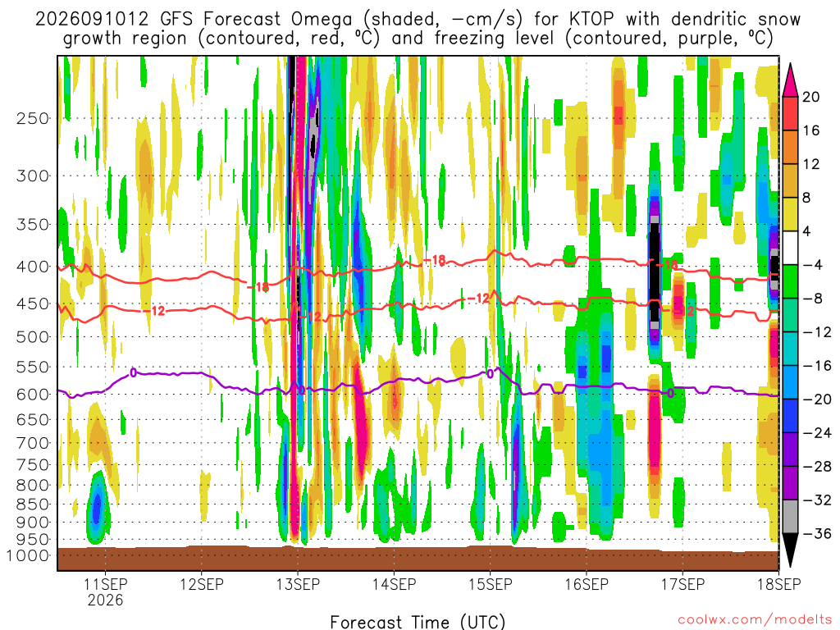Image resolution: width=840 pixels, height=630 pixels.
Task: Click the orange swatch near 12
Action: click(790, 147)
